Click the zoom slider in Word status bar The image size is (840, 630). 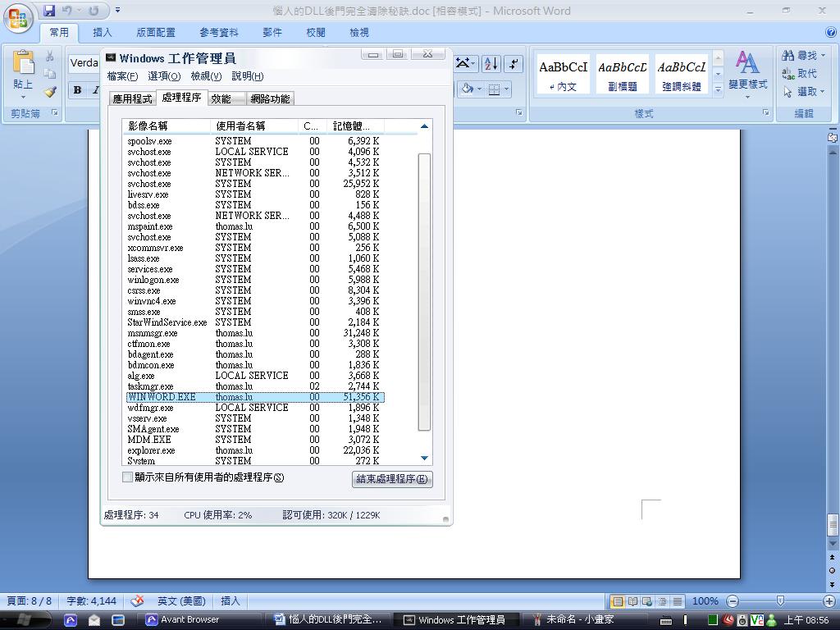pos(779,601)
